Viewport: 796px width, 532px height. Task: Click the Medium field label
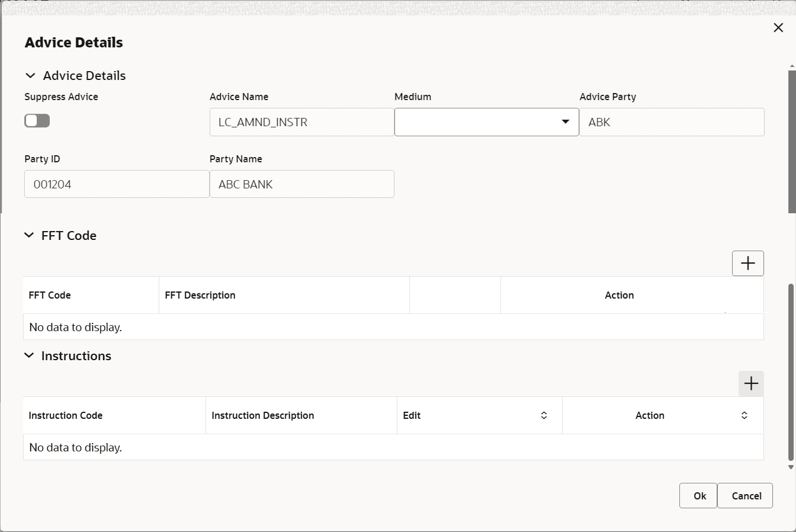[413, 97]
